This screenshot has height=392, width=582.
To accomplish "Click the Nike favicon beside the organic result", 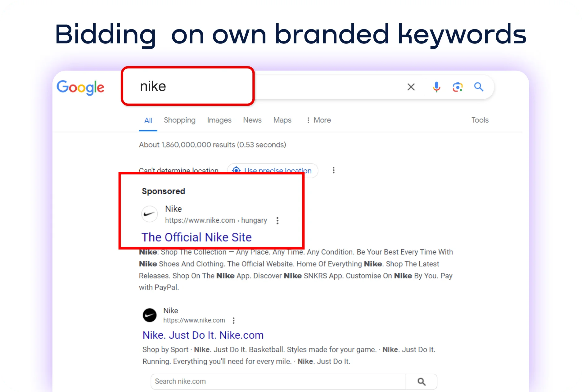I will 149,315.
